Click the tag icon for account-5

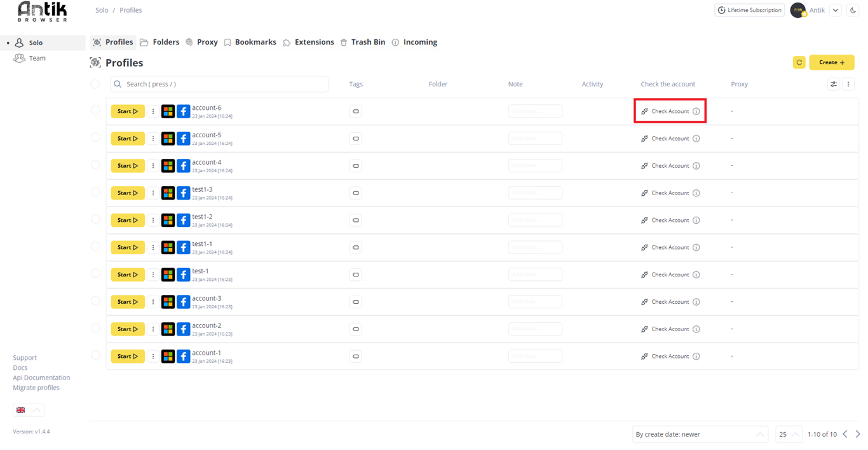pyautogui.click(x=356, y=139)
